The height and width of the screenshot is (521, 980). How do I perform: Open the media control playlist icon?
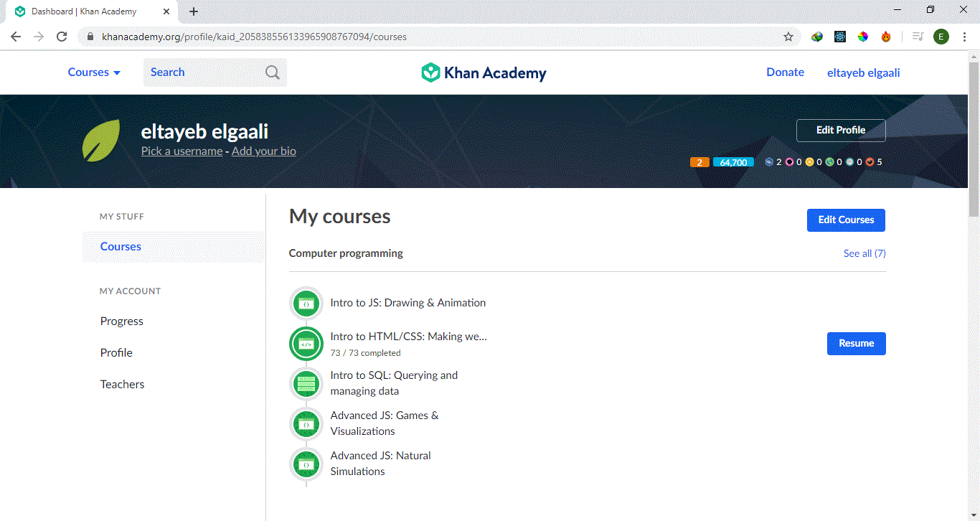[918, 37]
